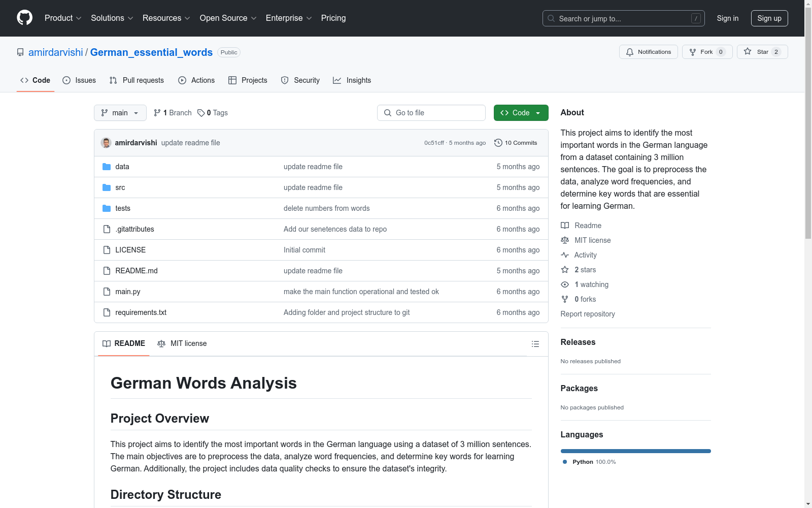Viewport: 812px width, 508px height.
Task: Switch to the Issues tab
Action: pos(79,80)
